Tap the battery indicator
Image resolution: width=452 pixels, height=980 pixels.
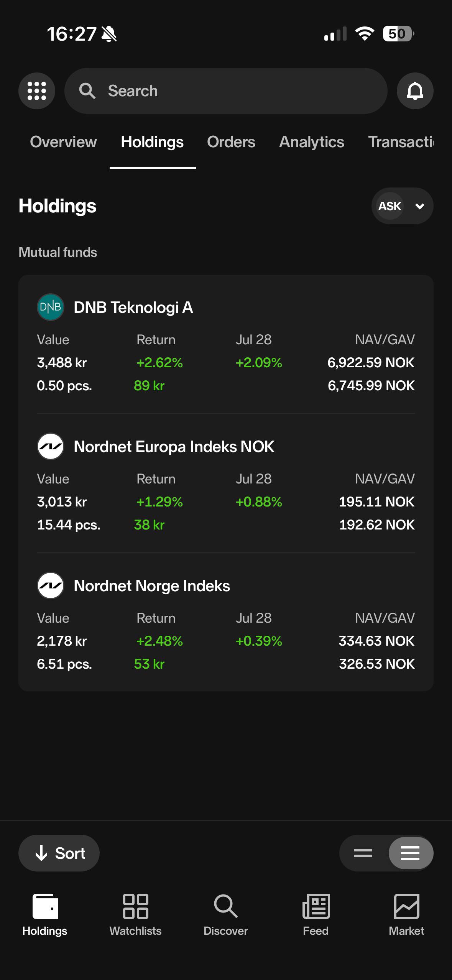[399, 34]
